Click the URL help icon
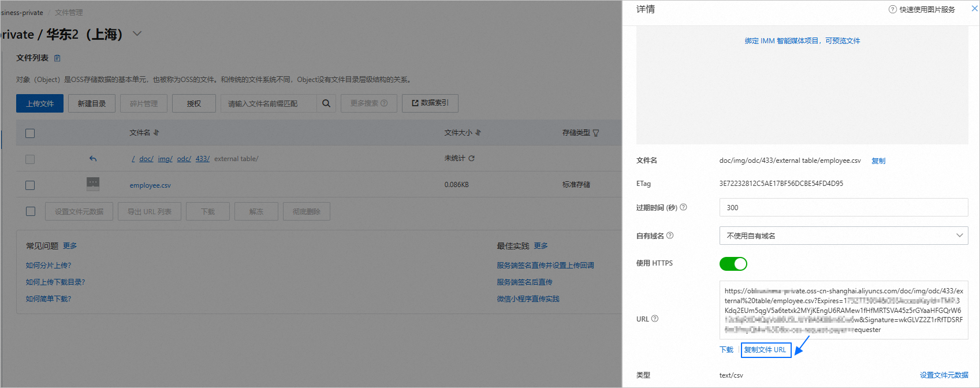980x388 pixels. click(x=655, y=319)
